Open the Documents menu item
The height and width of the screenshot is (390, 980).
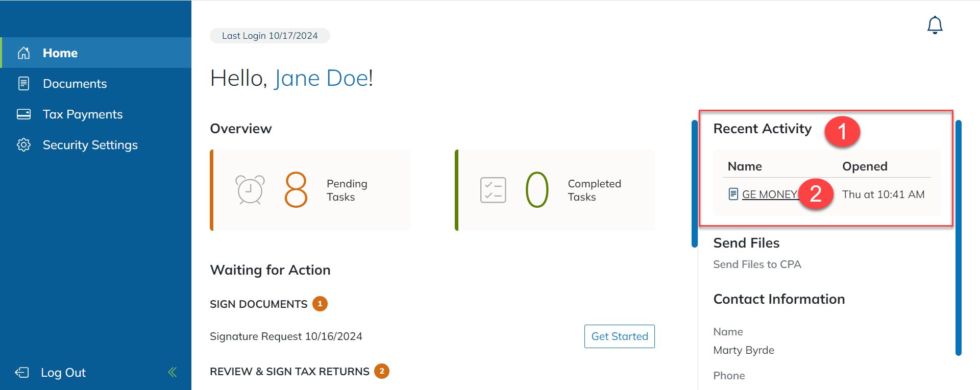[75, 84]
